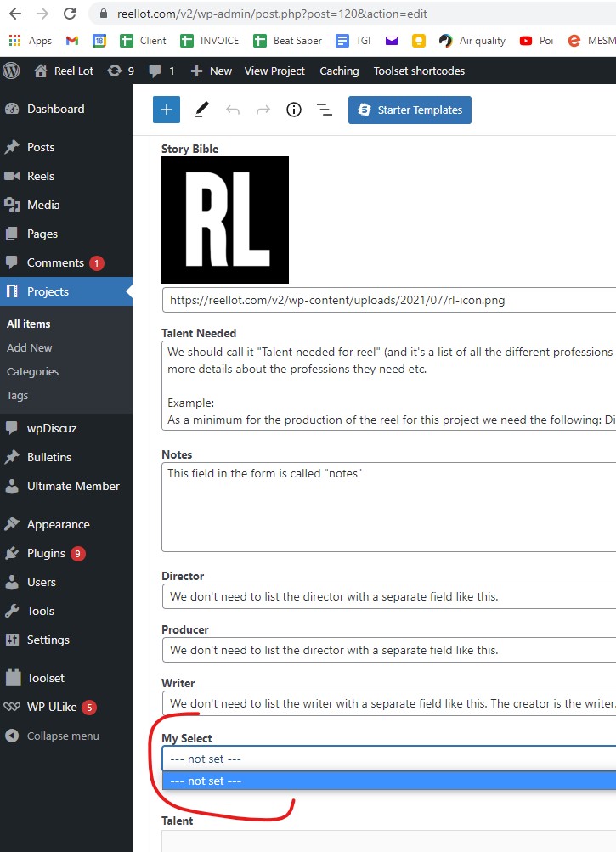The width and height of the screenshot is (616, 852).
Task: Open the Gmail bookmark icon
Action: point(72,41)
